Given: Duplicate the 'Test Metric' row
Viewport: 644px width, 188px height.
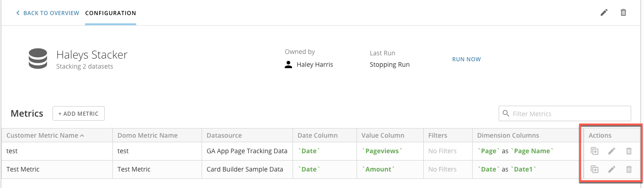Looking at the screenshot, I should pyautogui.click(x=594, y=169).
